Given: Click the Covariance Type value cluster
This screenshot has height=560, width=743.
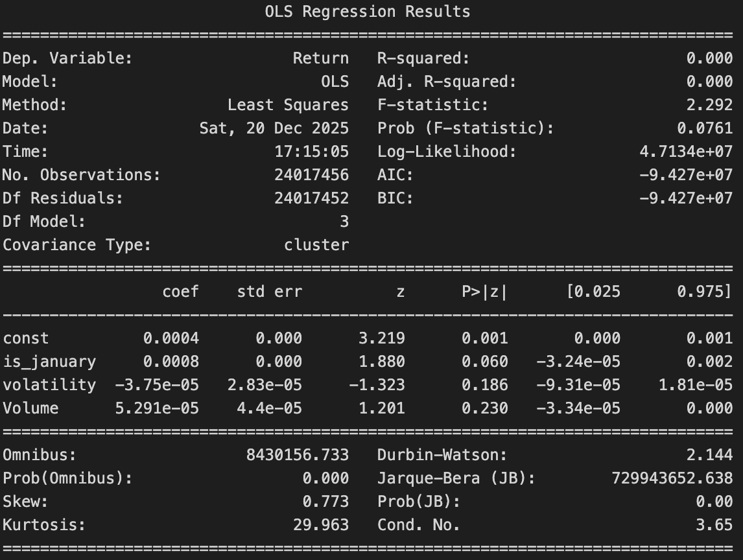Looking at the screenshot, I should 316,245.
